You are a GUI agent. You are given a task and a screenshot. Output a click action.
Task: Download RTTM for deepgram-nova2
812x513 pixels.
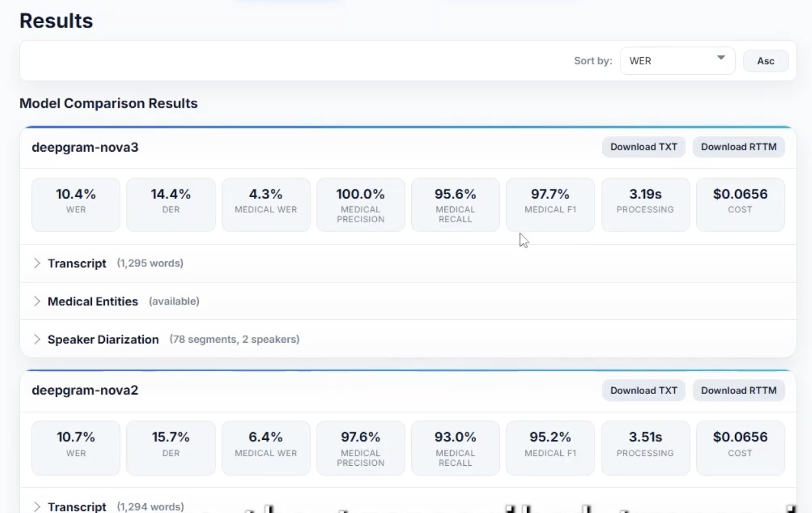click(x=739, y=390)
